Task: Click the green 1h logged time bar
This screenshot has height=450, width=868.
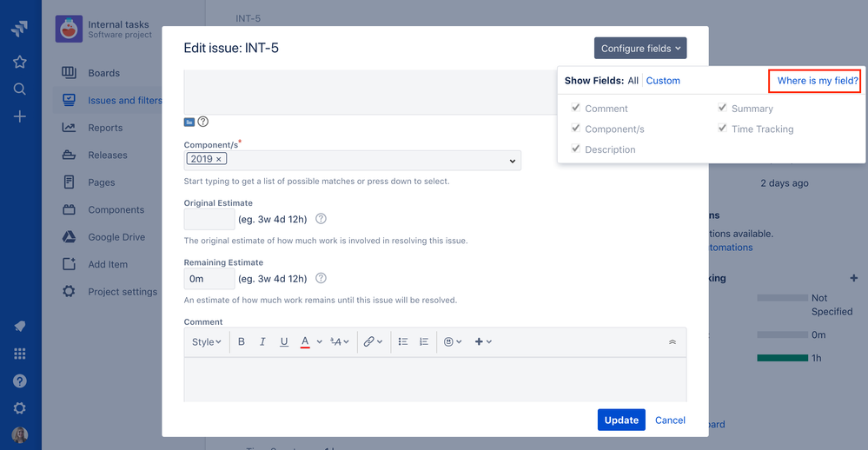Action: click(782, 358)
